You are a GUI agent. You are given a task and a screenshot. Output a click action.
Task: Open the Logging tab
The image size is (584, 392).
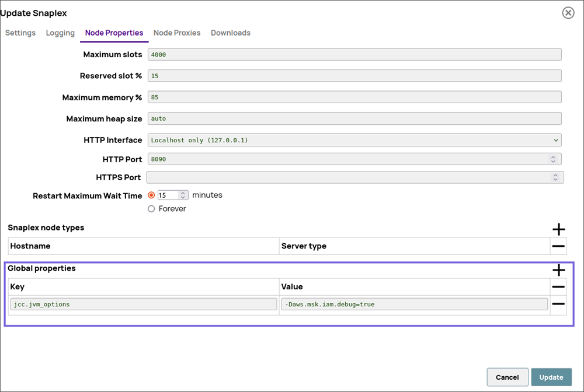[x=60, y=33]
